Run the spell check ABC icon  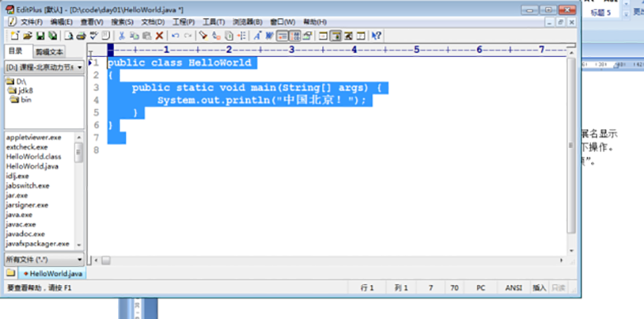coord(93,36)
